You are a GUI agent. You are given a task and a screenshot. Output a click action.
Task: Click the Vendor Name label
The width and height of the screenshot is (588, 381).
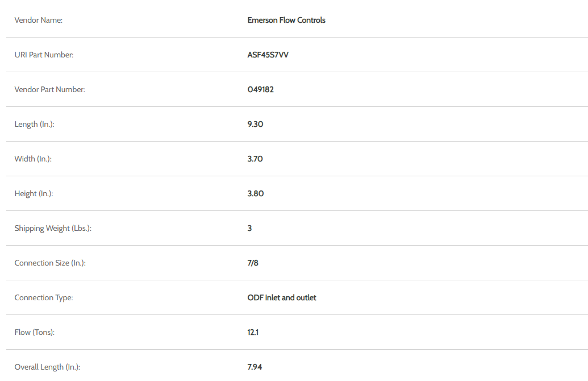(38, 20)
